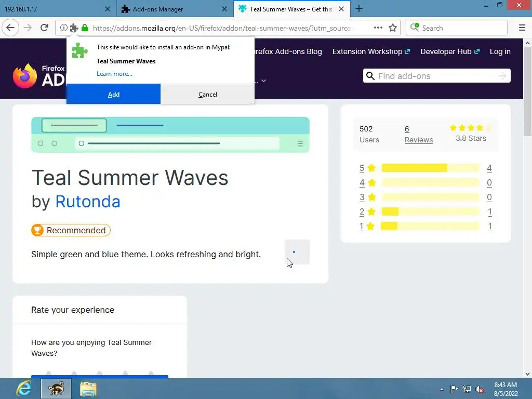Image resolution: width=532 pixels, height=399 pixels.
Task: Click the muted volume tray icon
Action: click(x=480, y=389)
